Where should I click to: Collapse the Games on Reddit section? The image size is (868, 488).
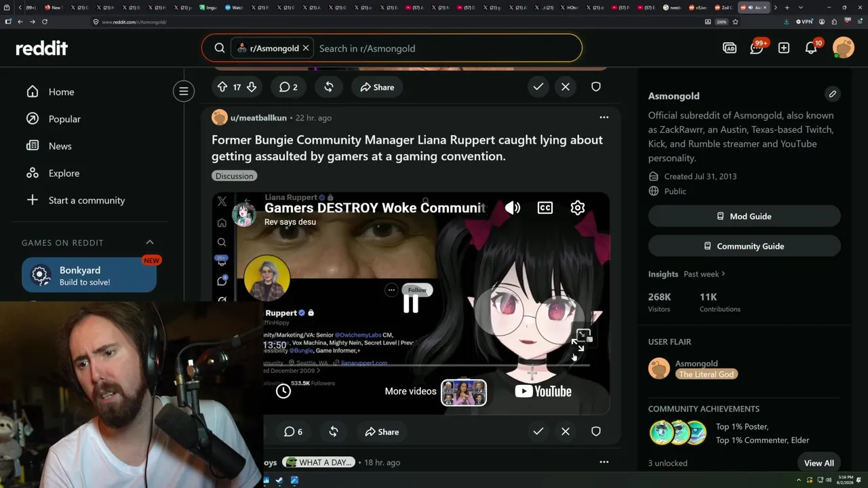click(150, 242)
